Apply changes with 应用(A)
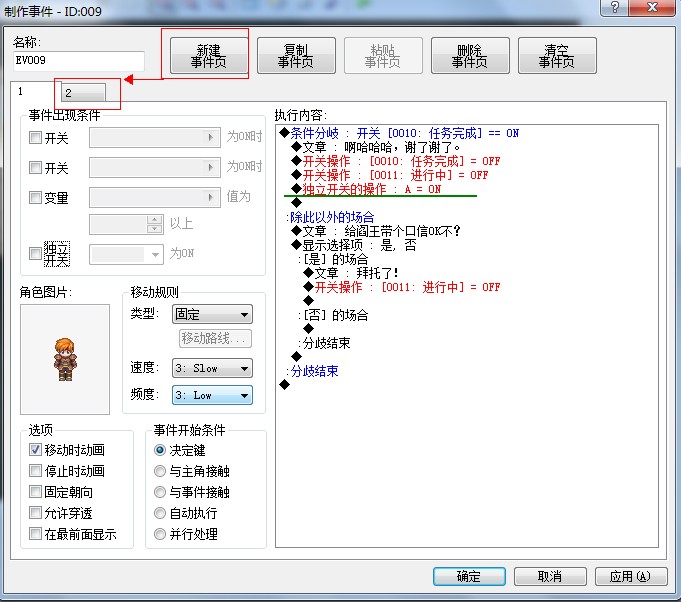The image size is (681, 602). click(631, 576)
